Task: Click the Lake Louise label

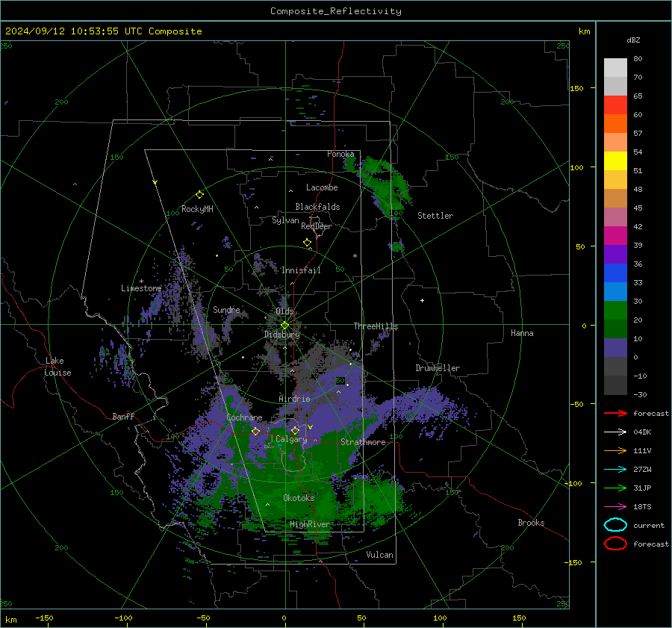Action: [x=57, y=367]
